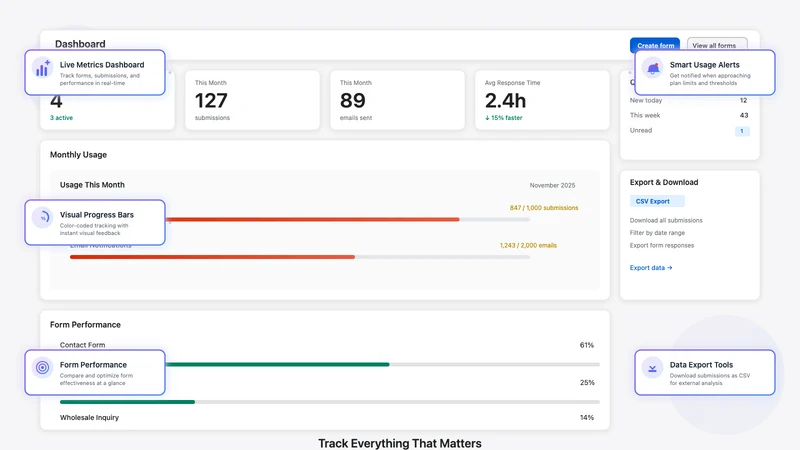Click '847 / 1,000 submissions' text

[544, 208]
